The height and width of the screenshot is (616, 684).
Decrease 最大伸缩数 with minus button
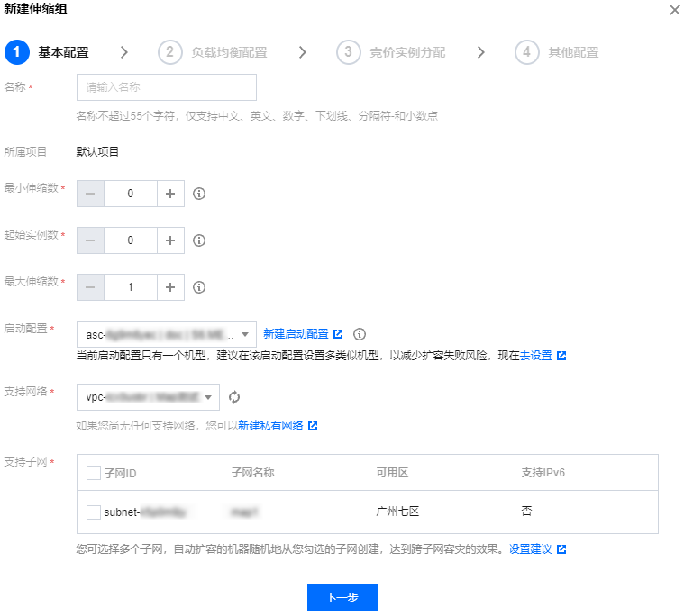pos(90,287)
